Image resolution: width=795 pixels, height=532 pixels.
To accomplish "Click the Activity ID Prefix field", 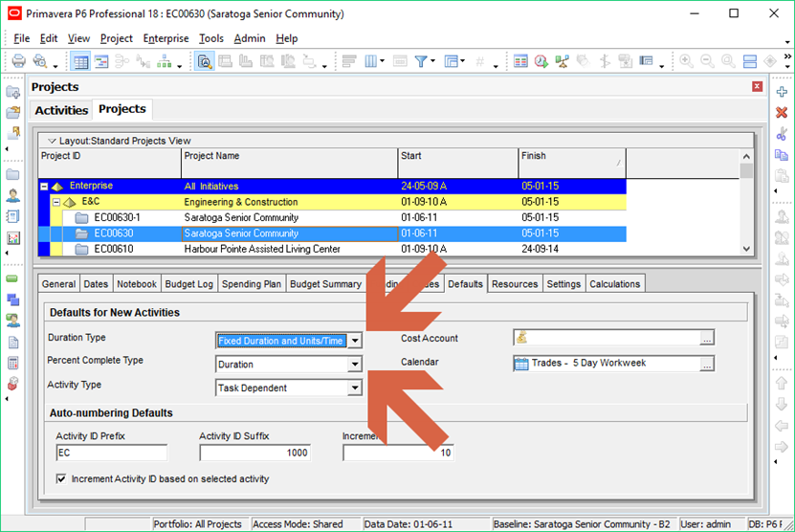I will tap(112, 453).
